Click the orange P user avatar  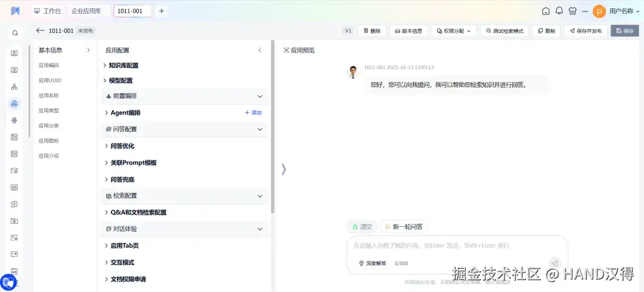click(599, 11)
